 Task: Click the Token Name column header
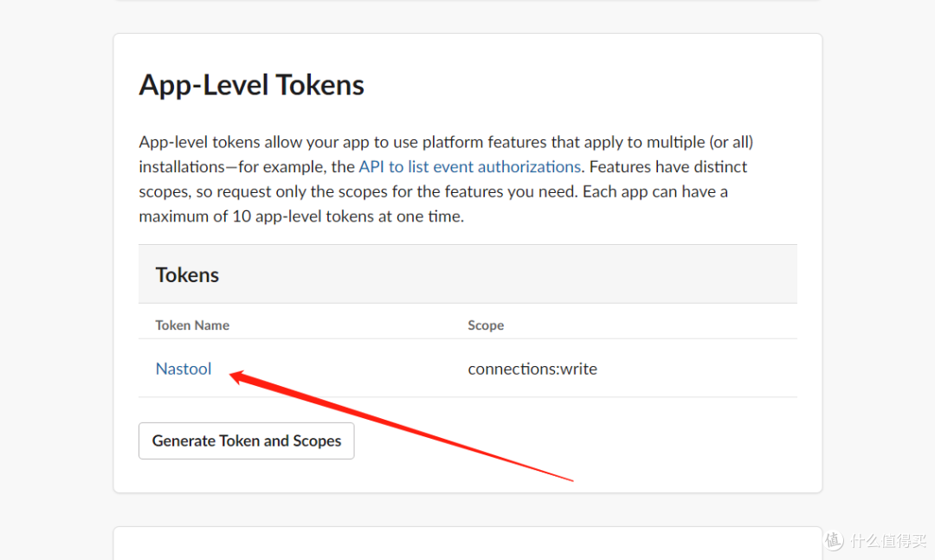(x=192, y=325)
